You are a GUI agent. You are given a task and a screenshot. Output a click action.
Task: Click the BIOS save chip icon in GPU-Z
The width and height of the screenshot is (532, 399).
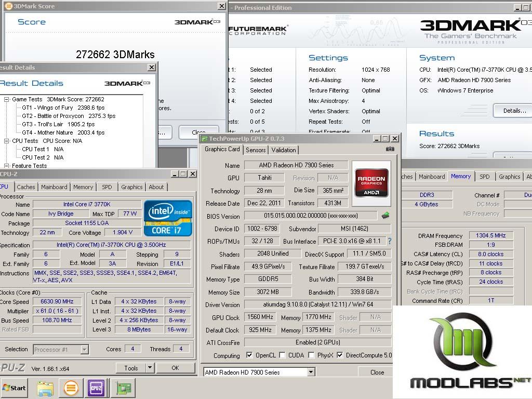pos(385,216)
